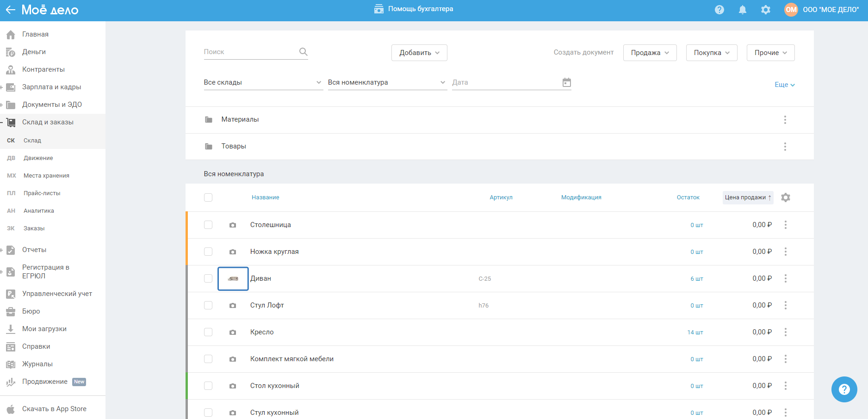Click the search magnifier icon
This screenshot has width=868, height=419.
(303, 52)
